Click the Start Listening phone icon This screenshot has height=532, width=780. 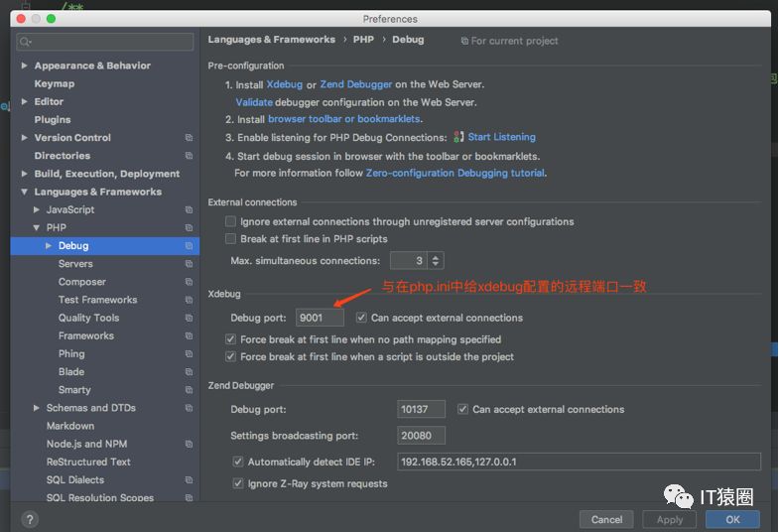(458, 138)
